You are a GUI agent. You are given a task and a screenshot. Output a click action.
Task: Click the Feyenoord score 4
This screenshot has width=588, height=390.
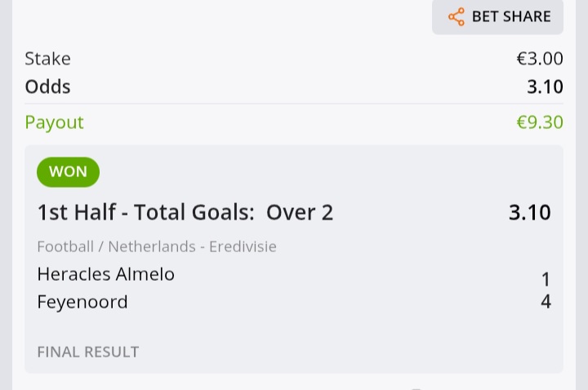546,302
